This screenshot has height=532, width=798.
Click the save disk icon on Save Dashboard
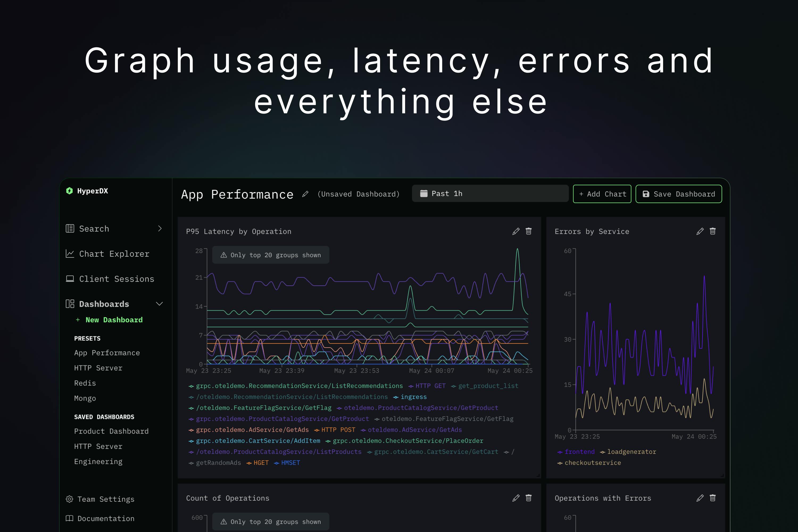[646, 194]
